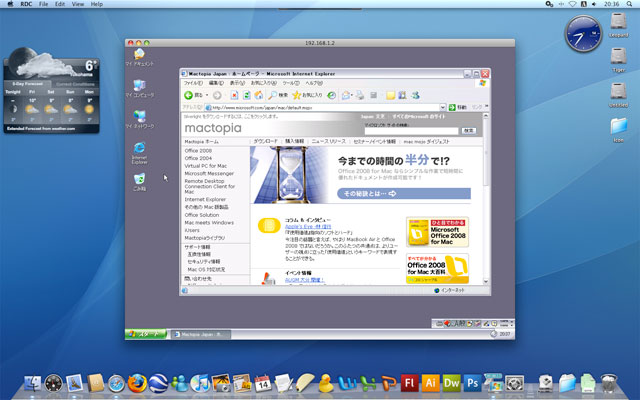640x400 pixels.
Task: Open Spotlight search in the menu bar
Action: coord(629,4)
